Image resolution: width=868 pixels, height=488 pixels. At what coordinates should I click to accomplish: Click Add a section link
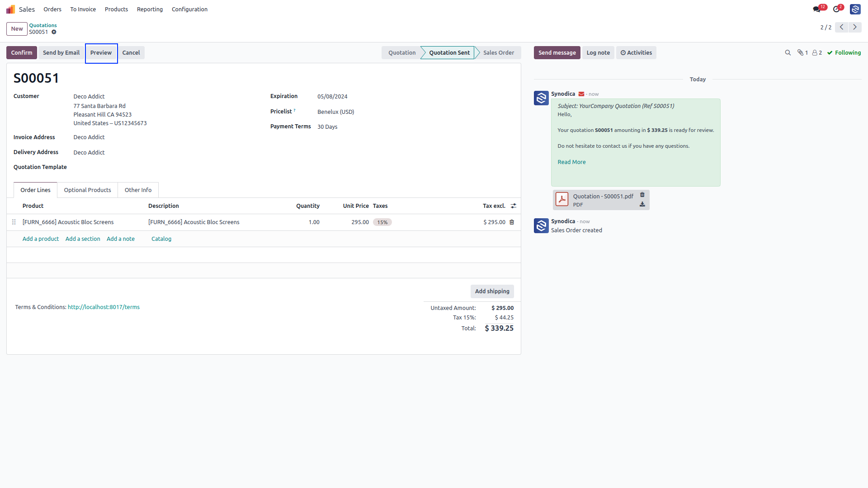[x=83, y=239]
